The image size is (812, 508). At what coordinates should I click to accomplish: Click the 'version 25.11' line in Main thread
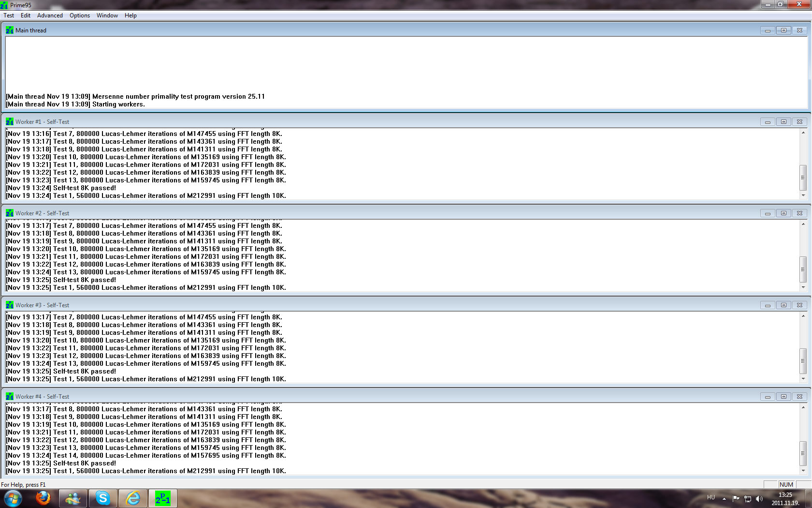coord(135,96)
